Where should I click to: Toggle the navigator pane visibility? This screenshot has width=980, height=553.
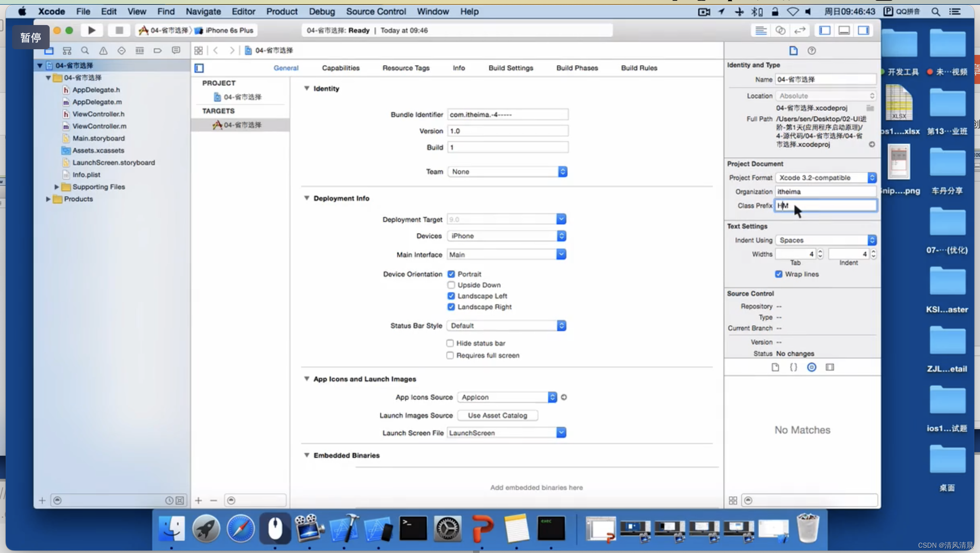825,30
